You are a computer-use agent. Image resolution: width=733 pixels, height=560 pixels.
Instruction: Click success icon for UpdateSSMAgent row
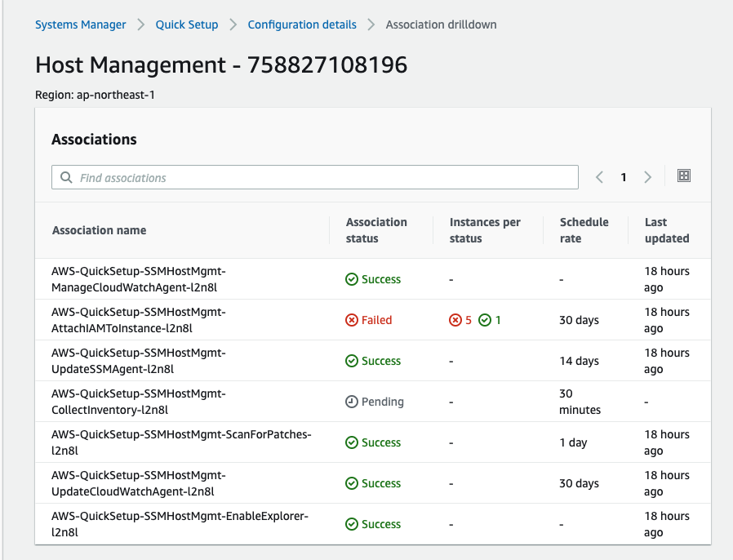(352, 361)
